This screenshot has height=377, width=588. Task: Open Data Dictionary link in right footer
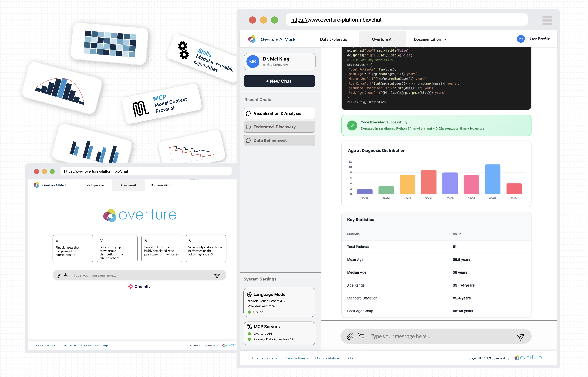point(297,358)
